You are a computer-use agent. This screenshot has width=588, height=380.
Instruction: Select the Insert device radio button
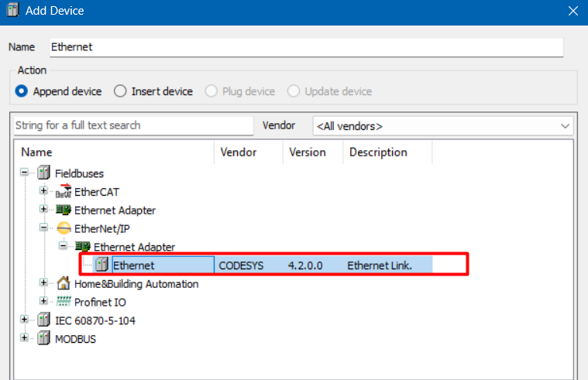[120, 91]
